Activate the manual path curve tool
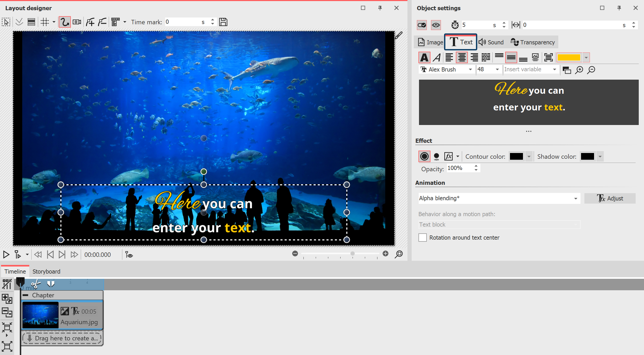644x355 pixels. click(65, 22)
